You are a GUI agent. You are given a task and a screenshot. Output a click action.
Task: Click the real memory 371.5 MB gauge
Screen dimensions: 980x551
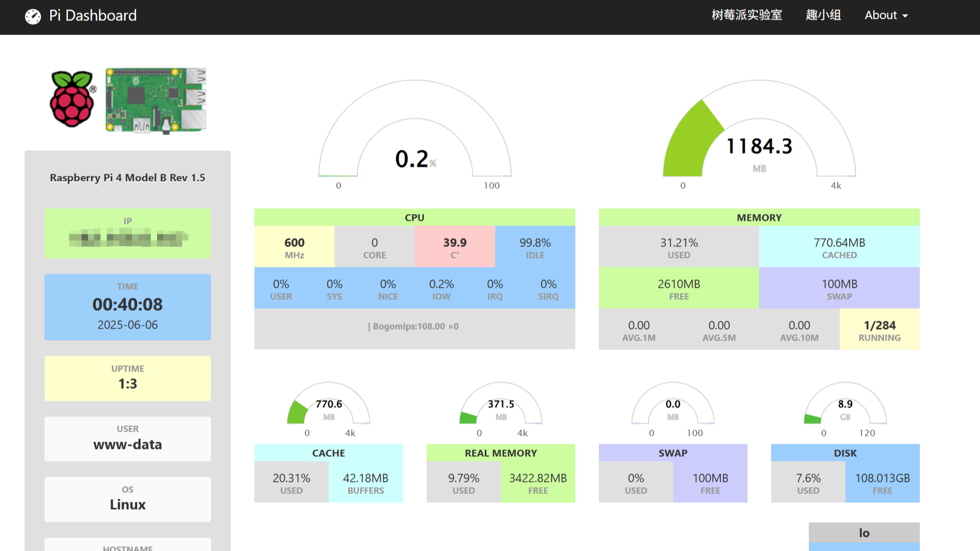coord(501,409)
